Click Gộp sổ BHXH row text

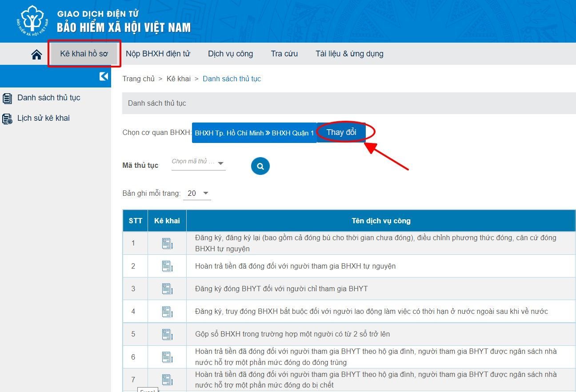pyautogui.click(x=292, y=334)
